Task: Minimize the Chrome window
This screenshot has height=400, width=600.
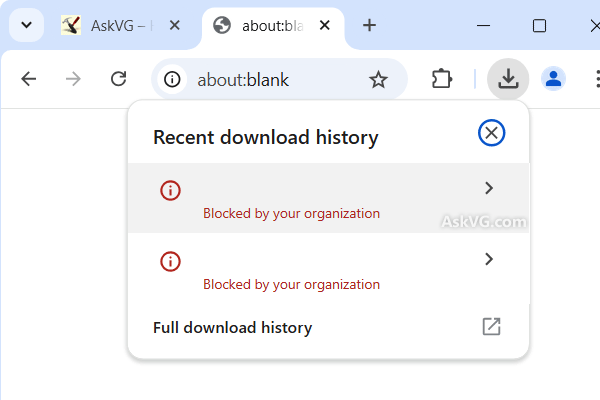Action: [483, 26]
